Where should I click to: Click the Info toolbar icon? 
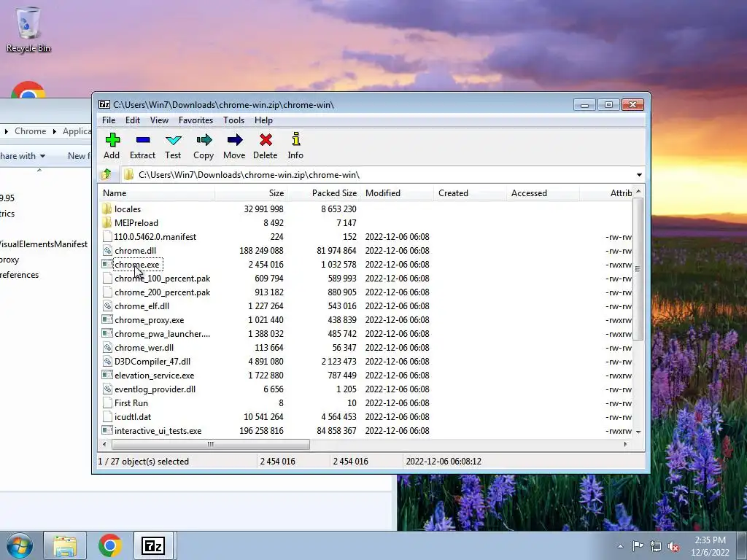coord(296,139)
